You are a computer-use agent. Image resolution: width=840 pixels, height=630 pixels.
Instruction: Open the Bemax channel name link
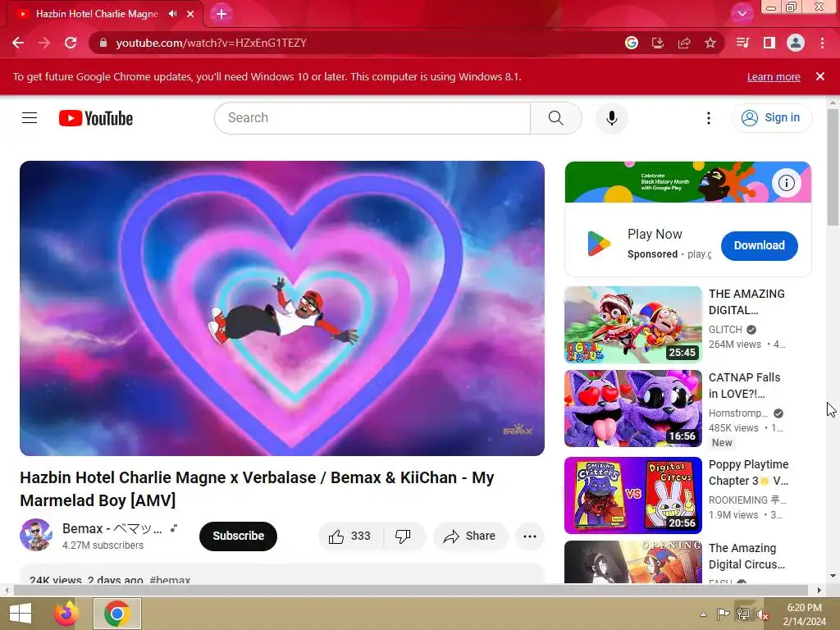(x=112, y=529)
